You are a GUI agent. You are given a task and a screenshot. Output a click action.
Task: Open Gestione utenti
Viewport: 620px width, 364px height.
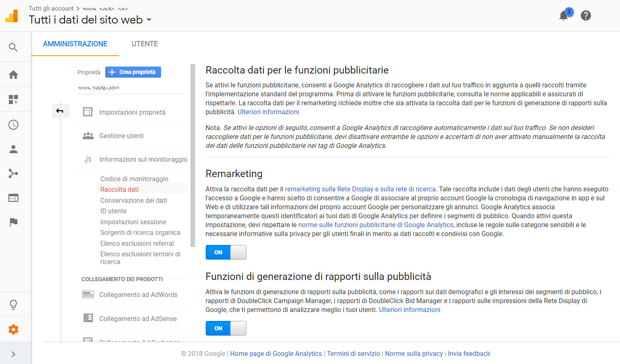(121, 136)
